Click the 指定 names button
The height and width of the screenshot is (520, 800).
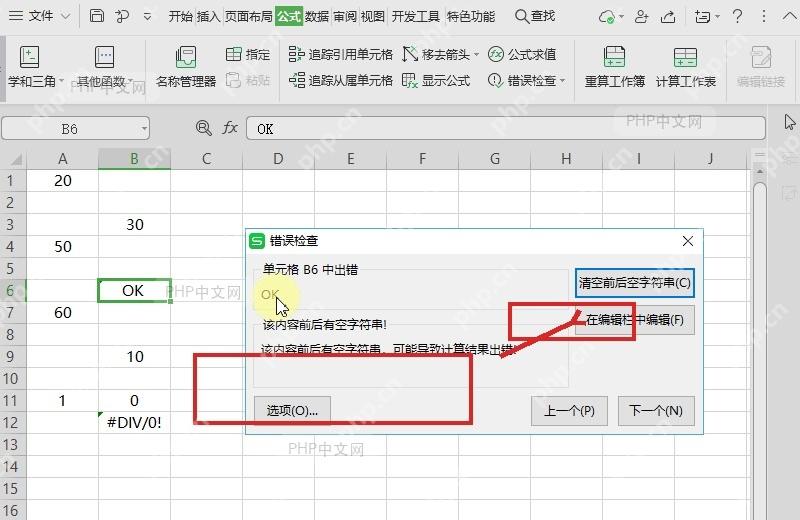point(248,54)
